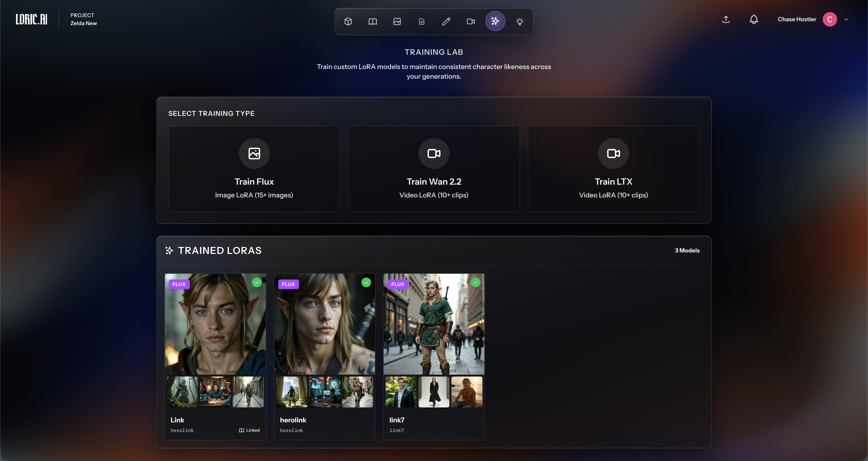Click the Select Training Type heading
The height and width of the screenshot is (461, 868).
pos(211,114)
